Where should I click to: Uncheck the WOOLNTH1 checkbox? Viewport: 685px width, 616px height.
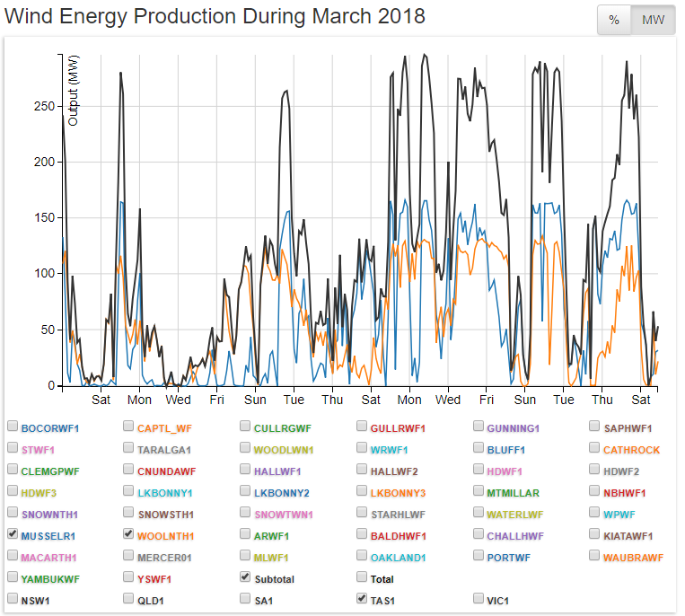[129, 534]
